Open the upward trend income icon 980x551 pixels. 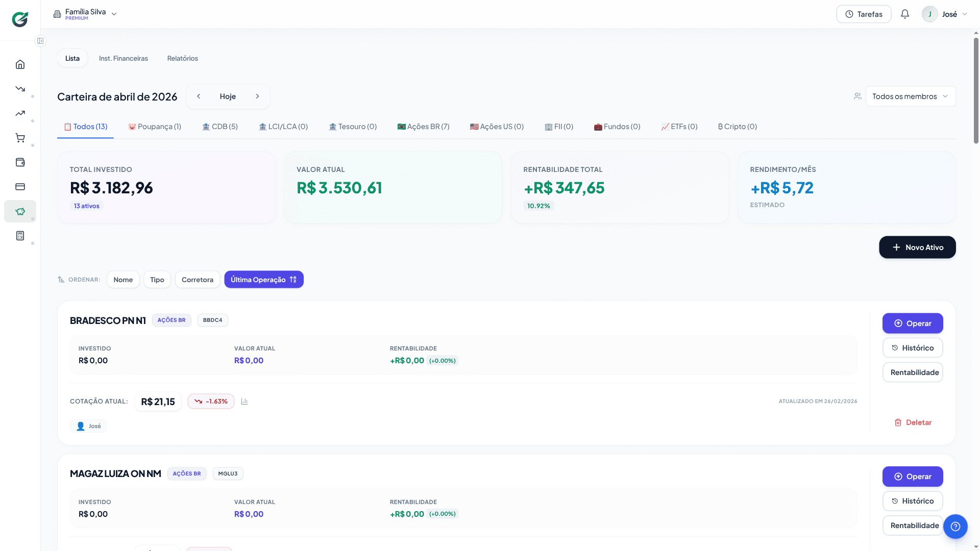[20, 113]
